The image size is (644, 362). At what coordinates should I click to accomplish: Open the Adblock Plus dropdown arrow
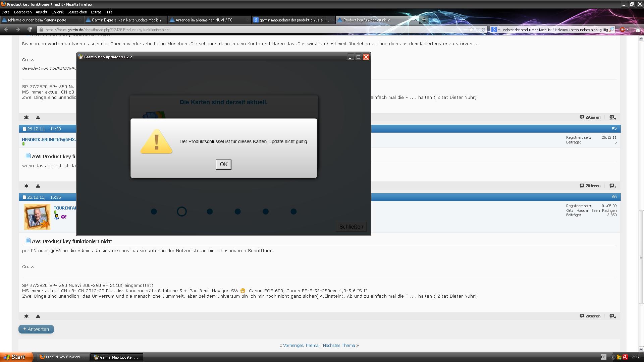pos(628,29)
